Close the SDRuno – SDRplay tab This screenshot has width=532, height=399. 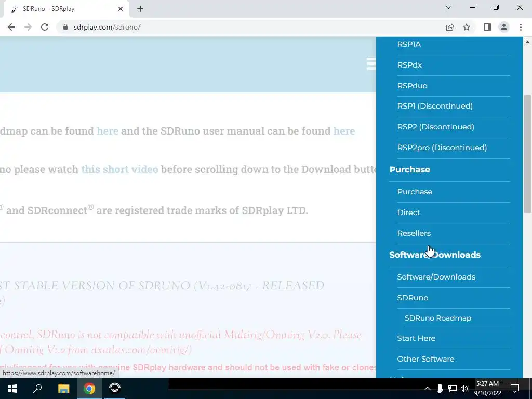pyautogui.click(x=121, y=9)
